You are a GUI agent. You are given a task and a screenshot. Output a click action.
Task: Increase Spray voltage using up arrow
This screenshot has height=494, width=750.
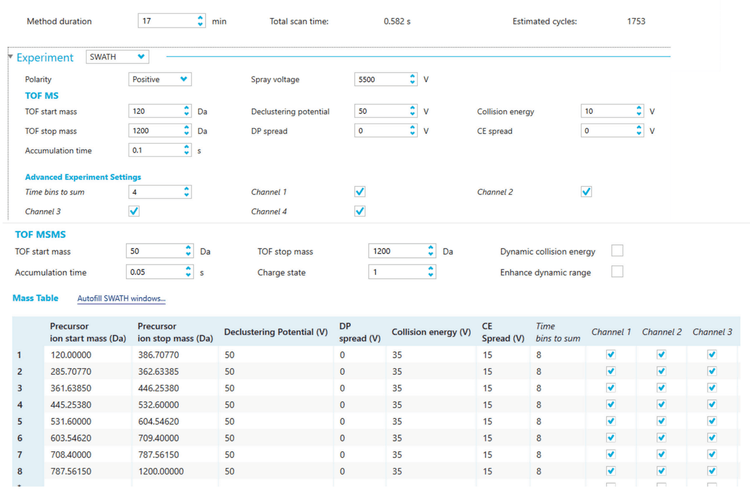411,76
